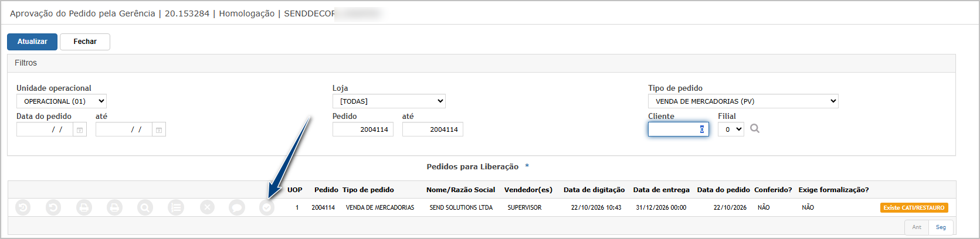Open the calendar for the 'até' end date
The width and height of the screenshot is (980, 239).
point(159,129)
